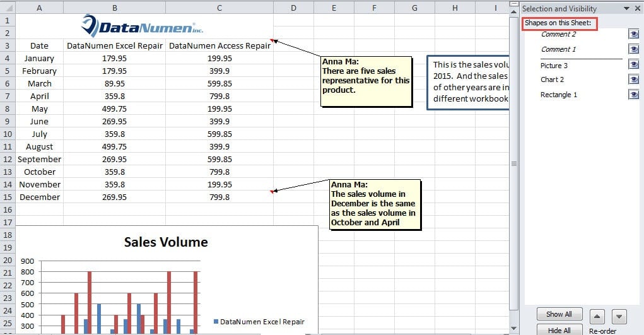Viewport: 644px width, 335px height.
Task: Move shape up with Re-order arrow
Action: pos(597,317)
